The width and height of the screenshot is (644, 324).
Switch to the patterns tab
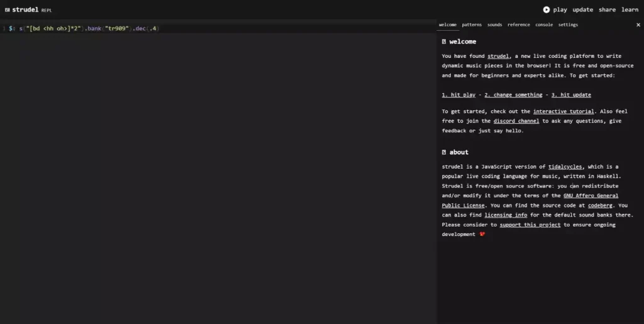(x=472, y=25)
